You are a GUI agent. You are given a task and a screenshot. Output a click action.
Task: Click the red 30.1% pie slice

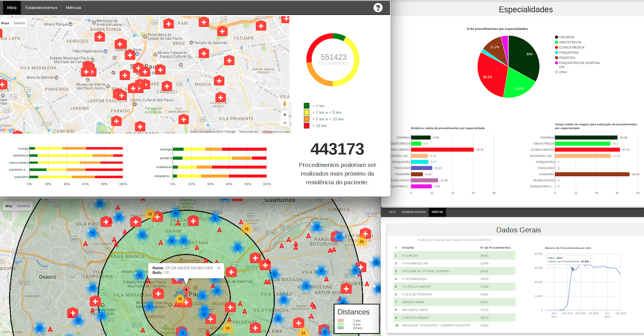(491, 76)
